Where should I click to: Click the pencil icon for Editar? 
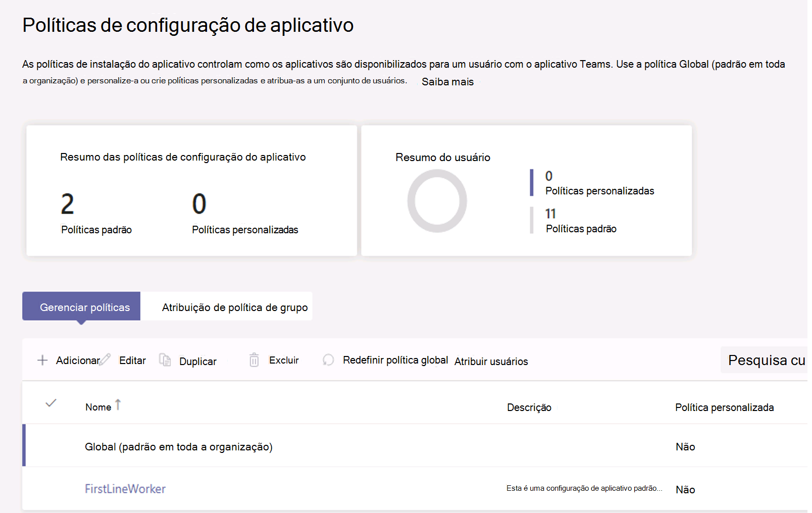105,360
